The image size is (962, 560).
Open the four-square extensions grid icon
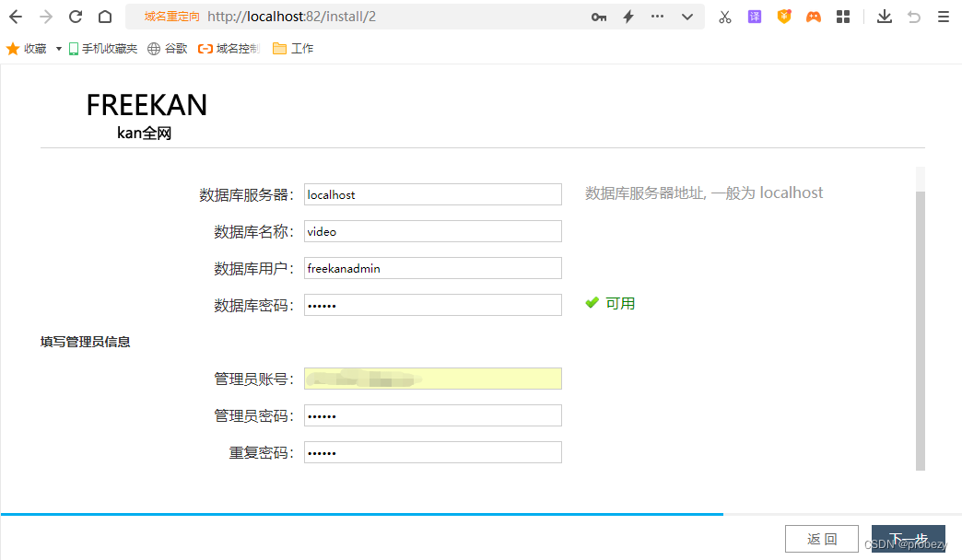843,17
